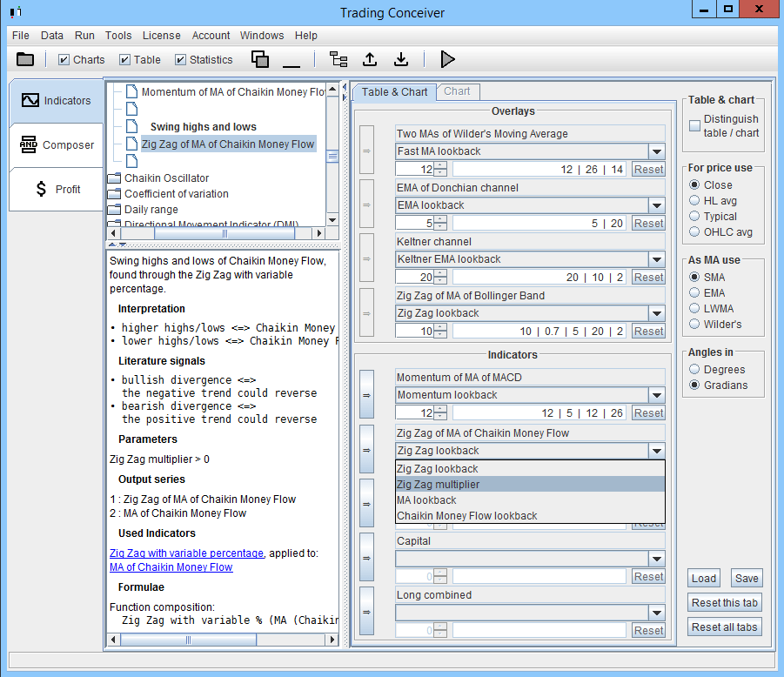The width and height of the screenshot is (784, 677).
Task: Open the Composer side panel
Action: (57, 145)
